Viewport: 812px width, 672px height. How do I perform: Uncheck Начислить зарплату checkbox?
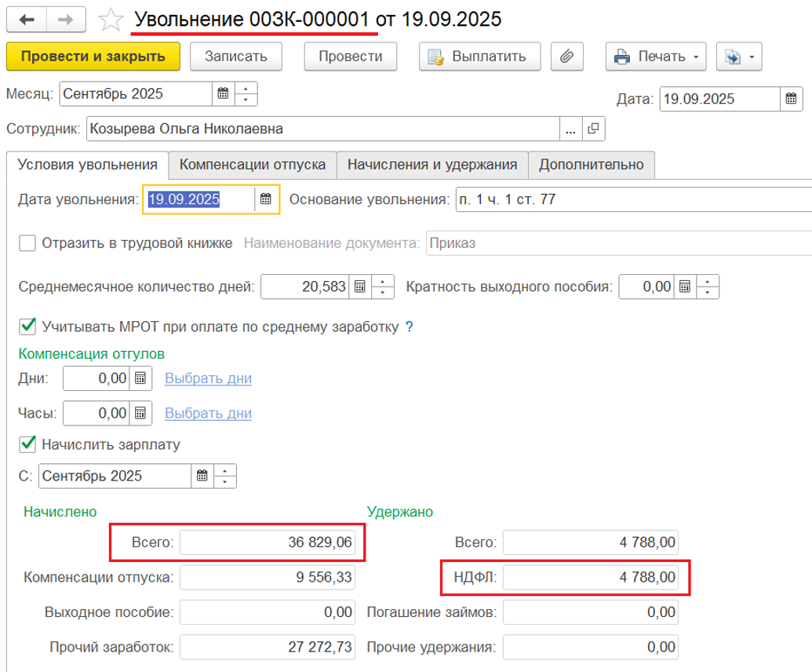coord(27,444)
